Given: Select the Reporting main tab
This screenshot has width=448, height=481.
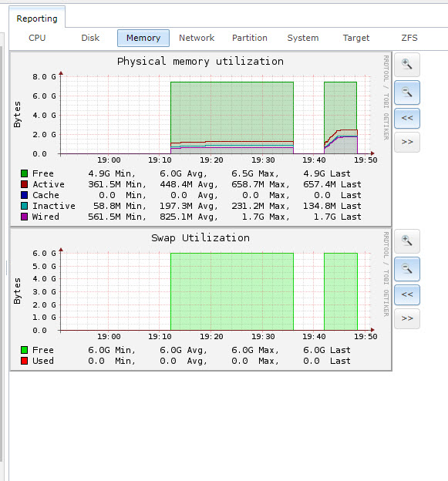Looking at the screenshot, I should pyautogui.click(x=37, y=18).
